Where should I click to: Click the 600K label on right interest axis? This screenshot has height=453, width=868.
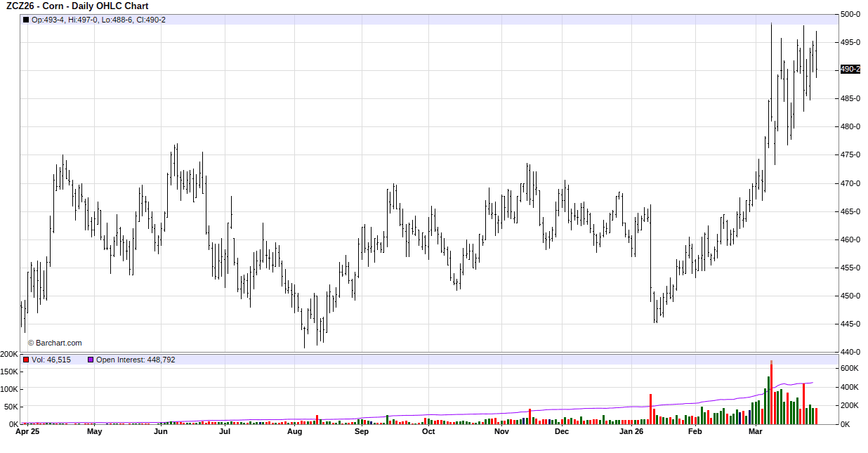click(850, 368)
